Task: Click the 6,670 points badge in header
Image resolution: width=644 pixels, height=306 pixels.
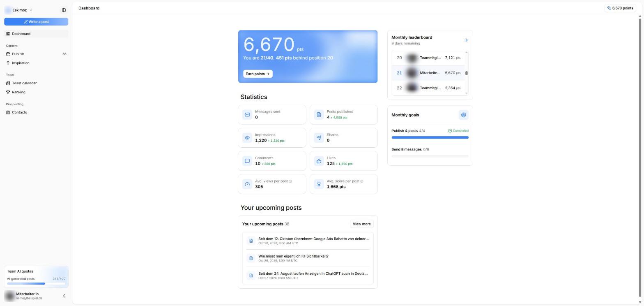Action: (620, 8)
